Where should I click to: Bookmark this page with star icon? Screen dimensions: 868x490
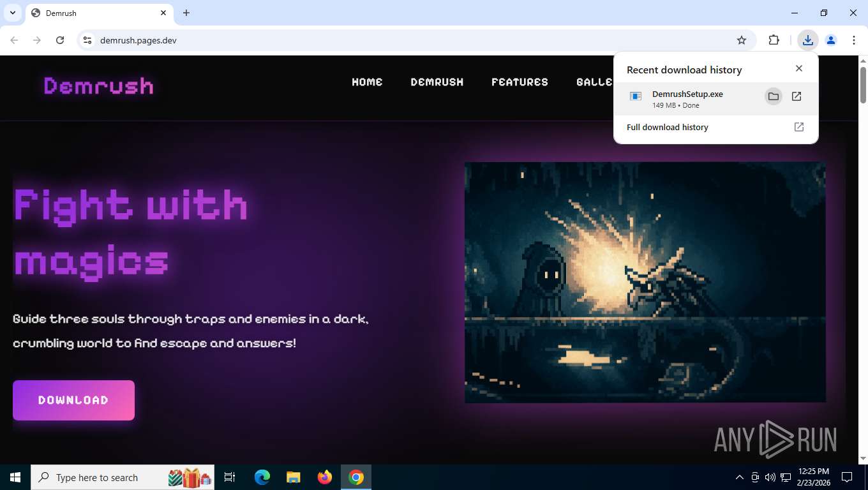(742, 40)
